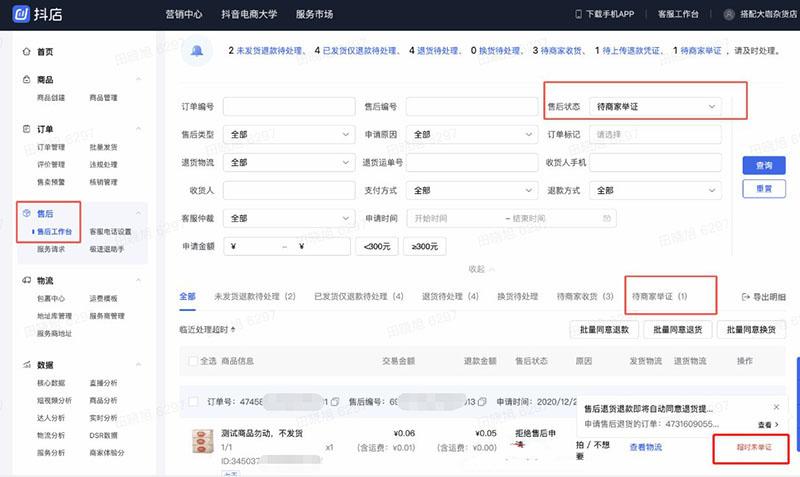Open the 售后状态 dropdown
This screenshot has width=800, height=477.
[x=655, y=106]
